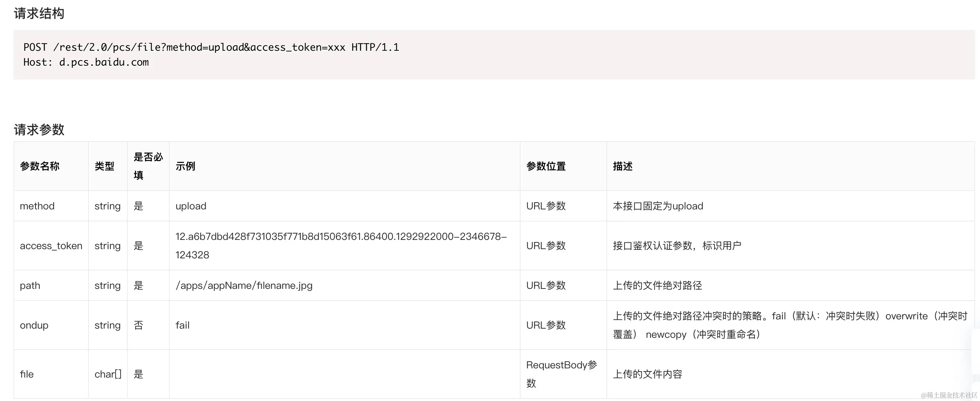The image size is (980, 401).
Task: Click the 参数名称 column header
Action: coord(39,166)
